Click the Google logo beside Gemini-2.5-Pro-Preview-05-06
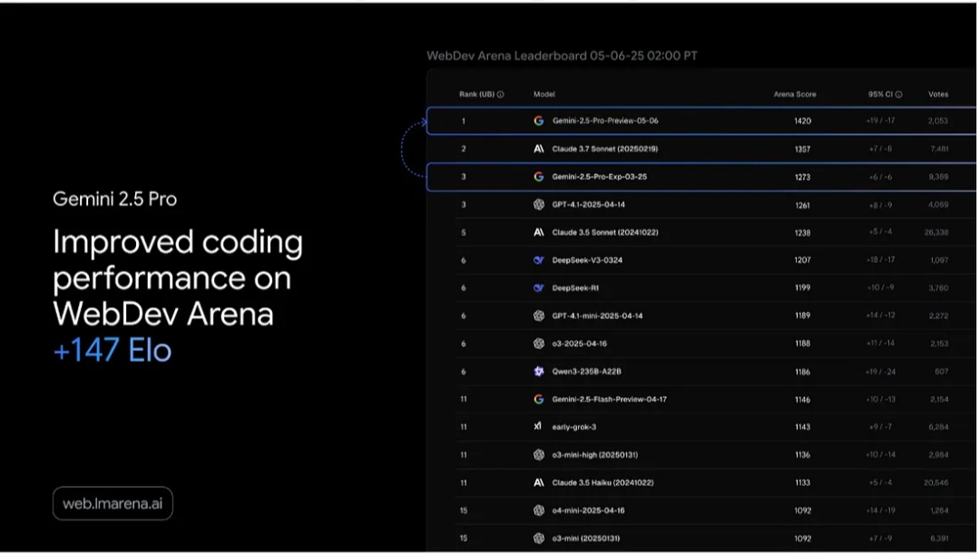The width and height of the screenshot is (980, 554). tap(538, 121)
